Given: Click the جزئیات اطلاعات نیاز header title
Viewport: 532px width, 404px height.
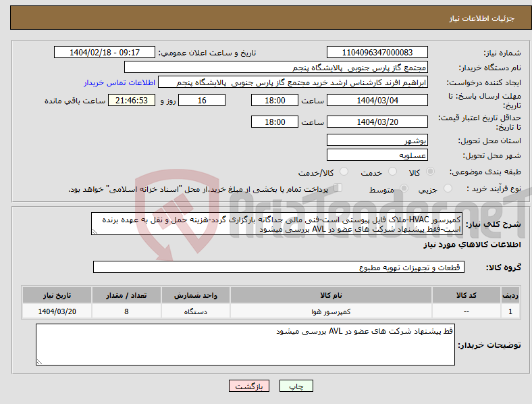Looking at the screenshot, I should pos(482,18).
